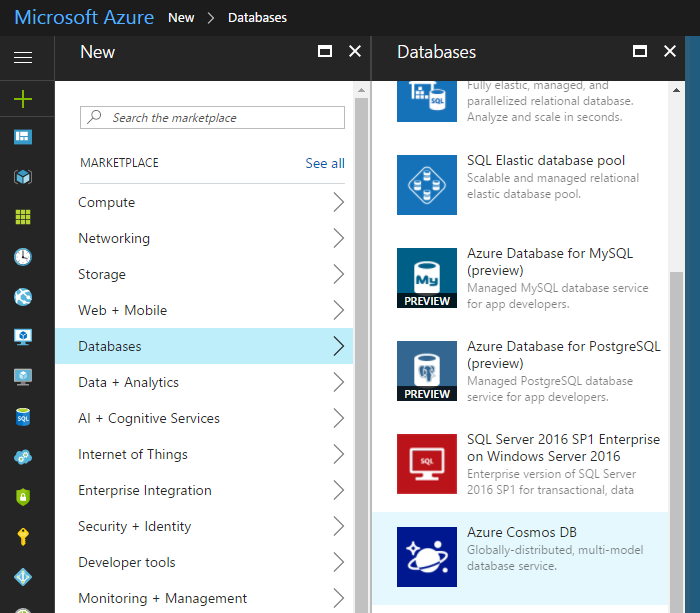The width and height of the screenshot is (700, 613).
Task: Select Compute marketplace category
Action: (204, 202)
